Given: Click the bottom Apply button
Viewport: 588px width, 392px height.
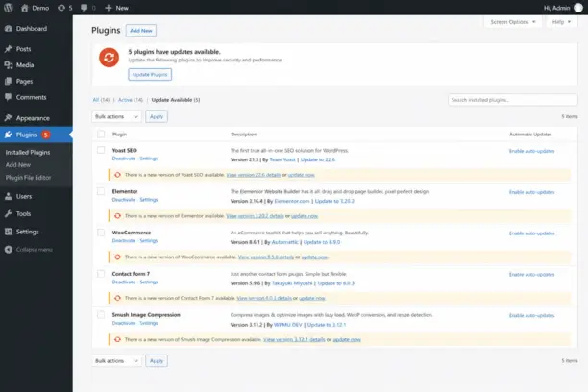Looking at the screenshot, I should [157, 361].
